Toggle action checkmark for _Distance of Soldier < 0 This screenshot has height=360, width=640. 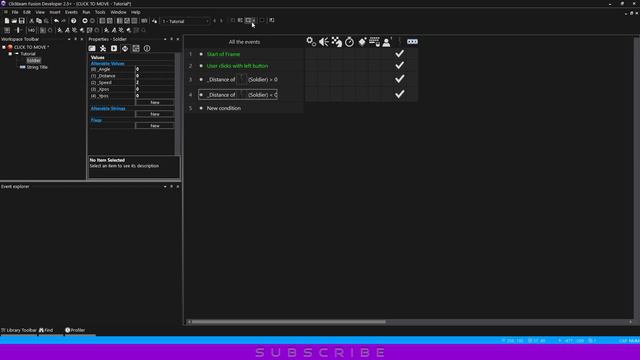coord(400,94)
